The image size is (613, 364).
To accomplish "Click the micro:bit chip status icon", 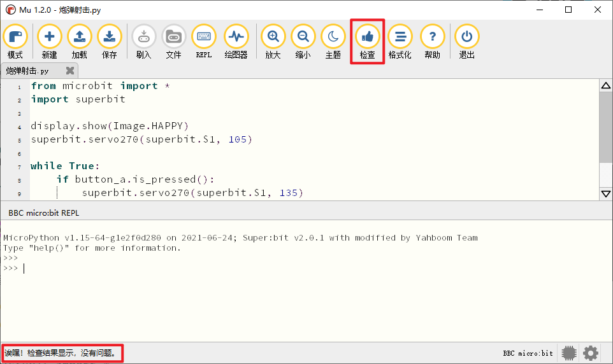I will pos(569,353).
